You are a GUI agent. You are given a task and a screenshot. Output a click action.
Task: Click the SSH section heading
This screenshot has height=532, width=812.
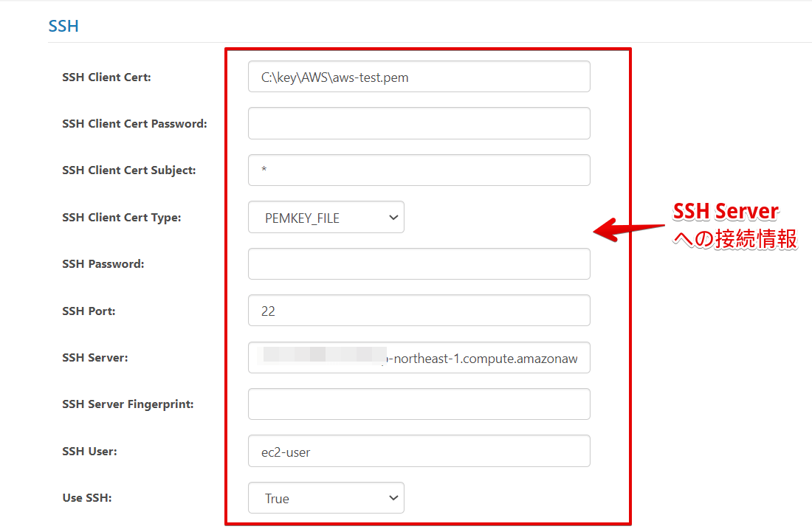pyautogui.click(x=63, y=27)
